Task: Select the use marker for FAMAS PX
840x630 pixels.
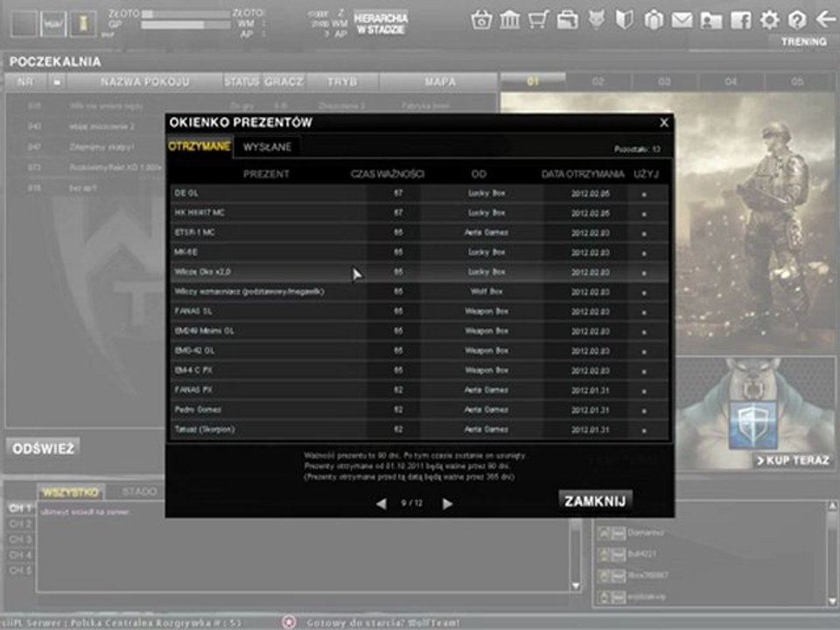Action: (644, 391)
